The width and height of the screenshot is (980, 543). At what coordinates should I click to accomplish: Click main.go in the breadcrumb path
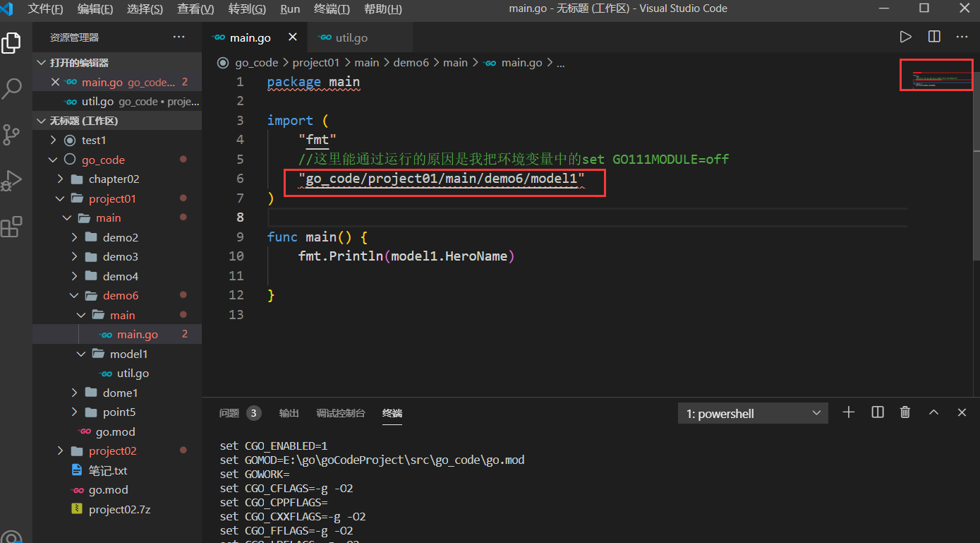(521, 63)
